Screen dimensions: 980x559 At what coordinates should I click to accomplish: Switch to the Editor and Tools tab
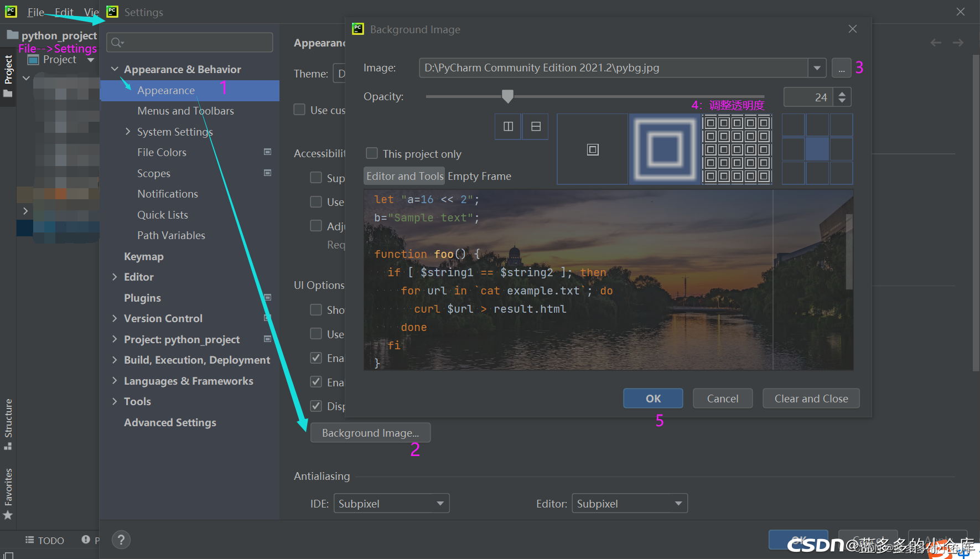(x=405, y=176)
